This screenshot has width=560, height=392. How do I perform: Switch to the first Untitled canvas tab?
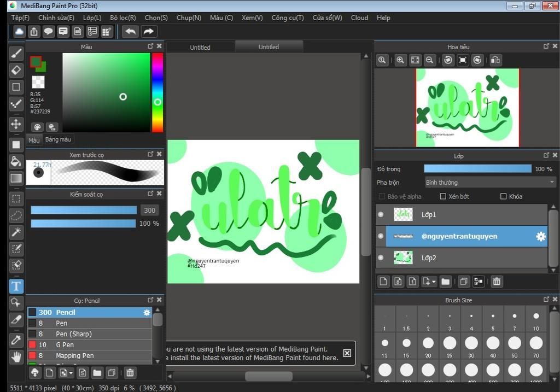point(200,47)
